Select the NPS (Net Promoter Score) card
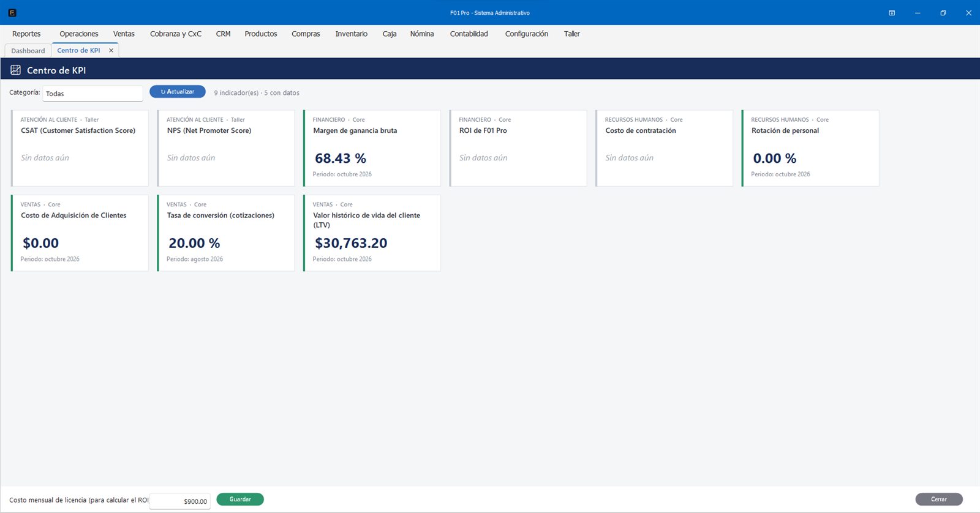Image resolution: width=980 pixels, height=513 pixels. coord(226,148)
